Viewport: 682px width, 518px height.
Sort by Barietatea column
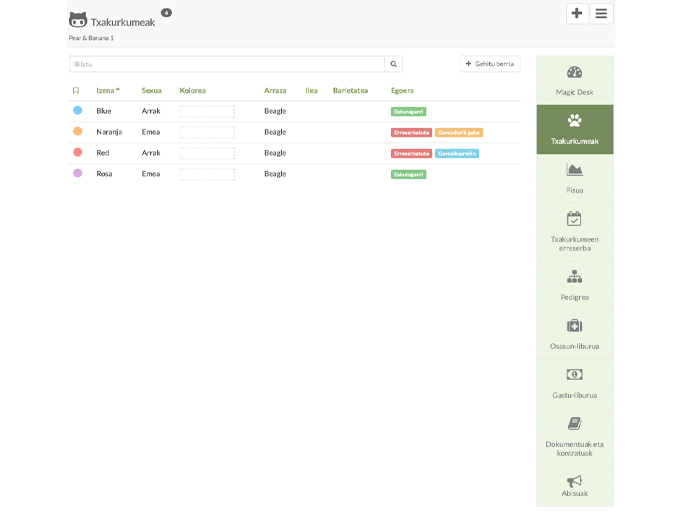[351, 90]
